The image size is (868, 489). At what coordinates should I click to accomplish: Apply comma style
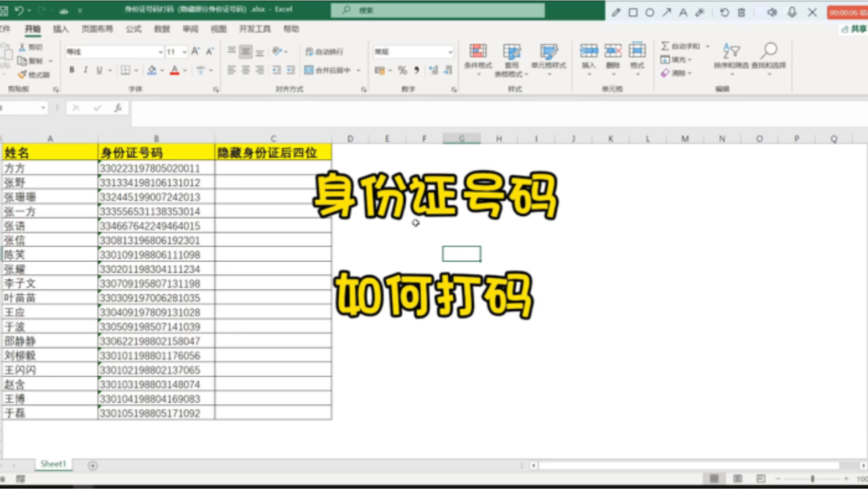click(x=417, y=70)
